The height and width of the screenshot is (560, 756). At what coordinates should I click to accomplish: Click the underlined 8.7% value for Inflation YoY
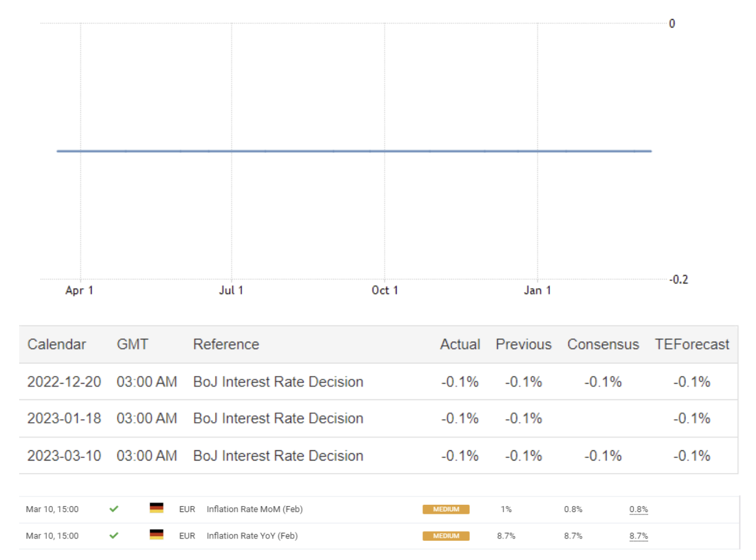[x=639, y=536]
